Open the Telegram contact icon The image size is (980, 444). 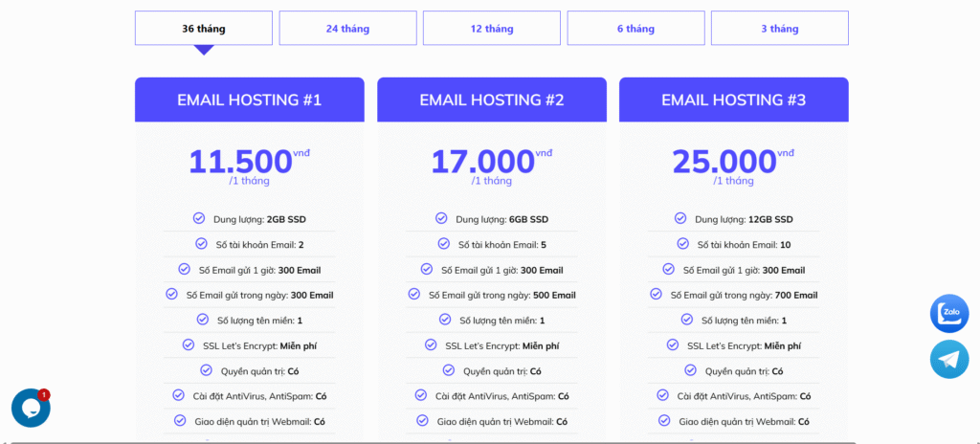[949, 360]
